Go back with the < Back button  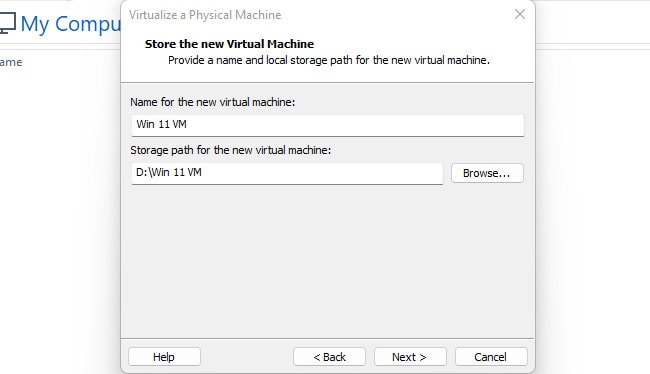[329, 357]
